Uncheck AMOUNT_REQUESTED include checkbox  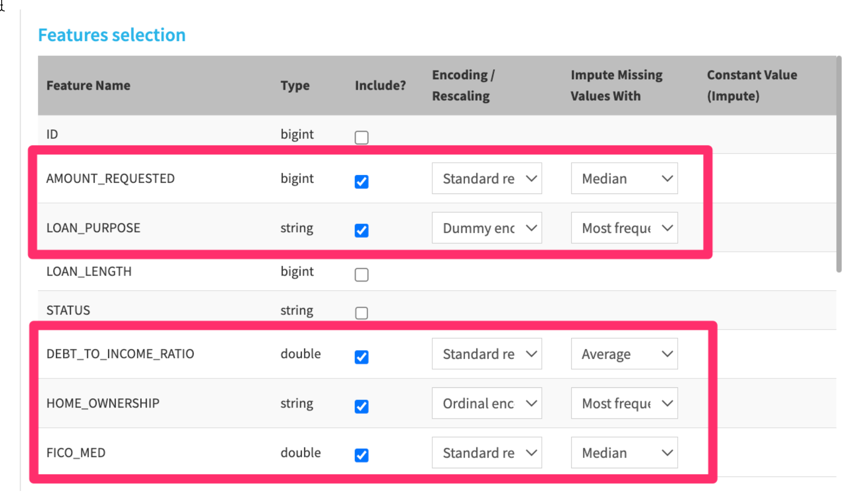[361, 181]
